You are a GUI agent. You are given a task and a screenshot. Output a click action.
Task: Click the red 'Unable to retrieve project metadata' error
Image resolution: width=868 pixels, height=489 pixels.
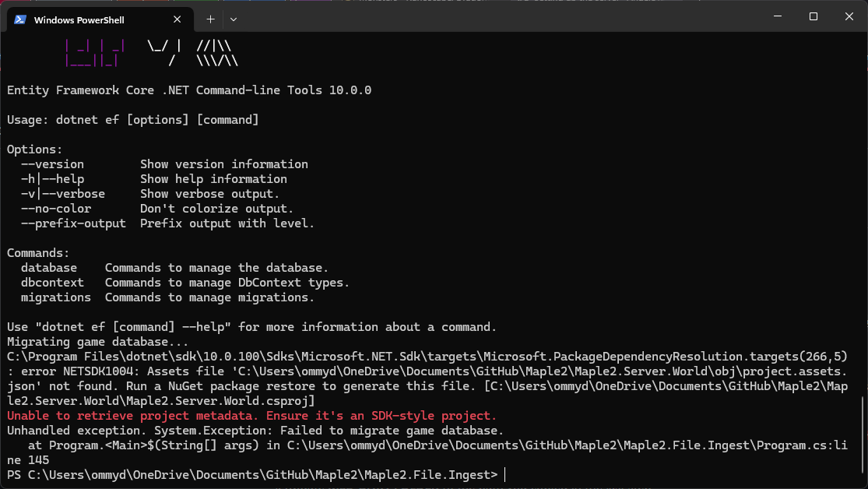point(251,416)
